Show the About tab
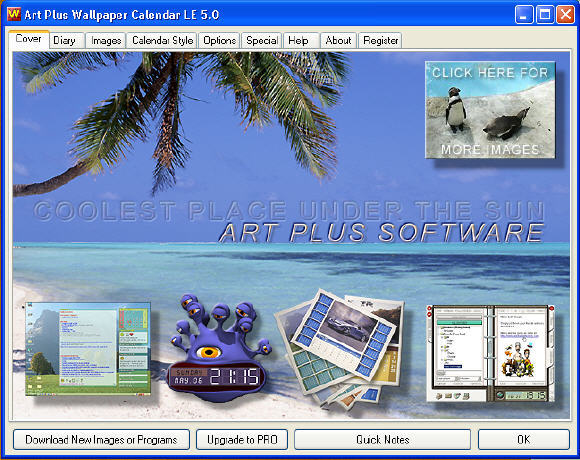Image resolution: width=580 pixels, height=460 pixels. click(x=338, y=40)
